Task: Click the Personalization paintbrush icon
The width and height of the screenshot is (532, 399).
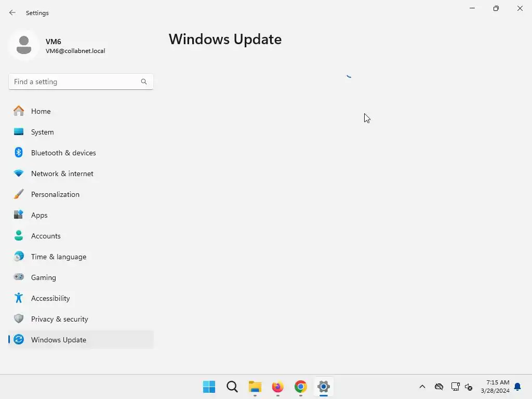Action: pos(19,194)
